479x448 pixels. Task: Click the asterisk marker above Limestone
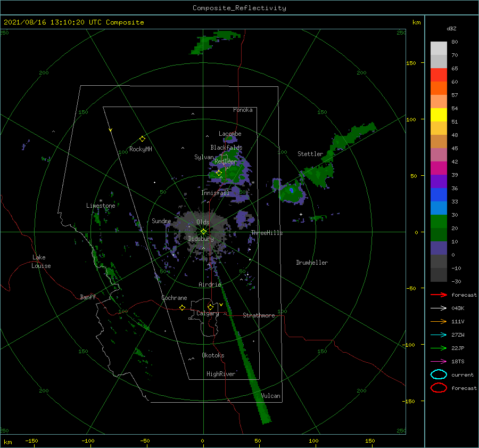101,201
